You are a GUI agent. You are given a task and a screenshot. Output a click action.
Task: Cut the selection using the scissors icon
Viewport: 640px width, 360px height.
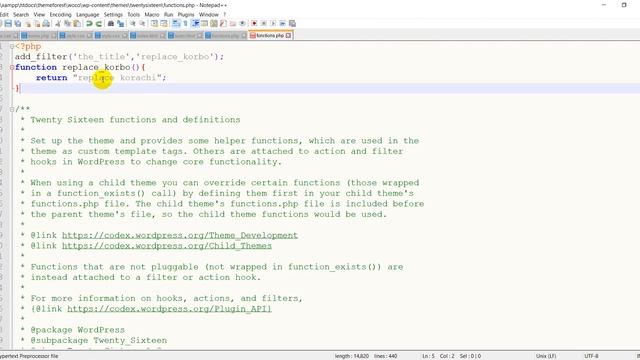(57, 24)
